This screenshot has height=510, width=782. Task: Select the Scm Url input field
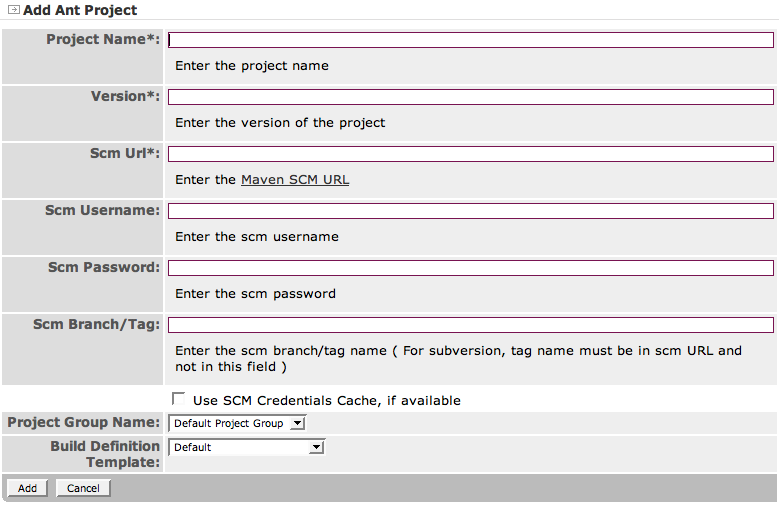[x=470, y=154]
